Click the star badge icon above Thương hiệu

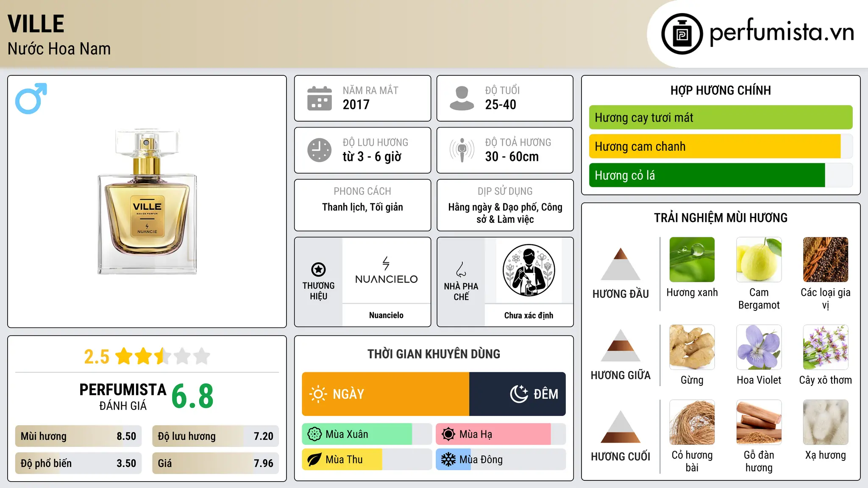pyautogui.click(x=318, y=269)
